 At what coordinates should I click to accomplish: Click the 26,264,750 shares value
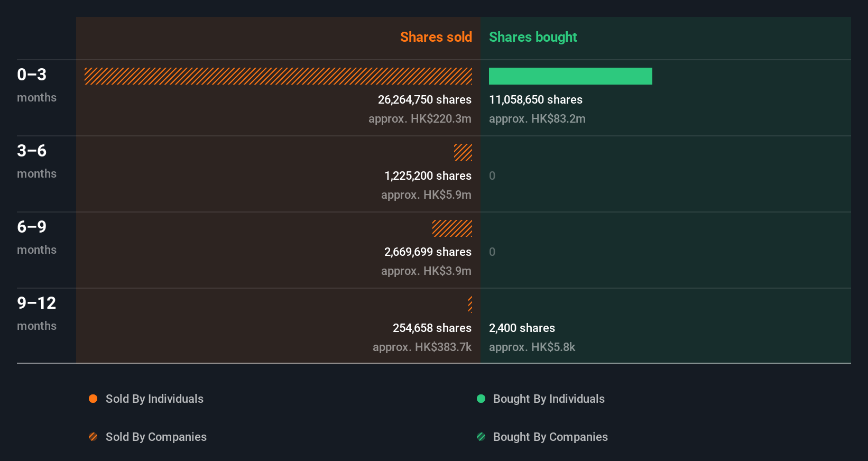424,99
